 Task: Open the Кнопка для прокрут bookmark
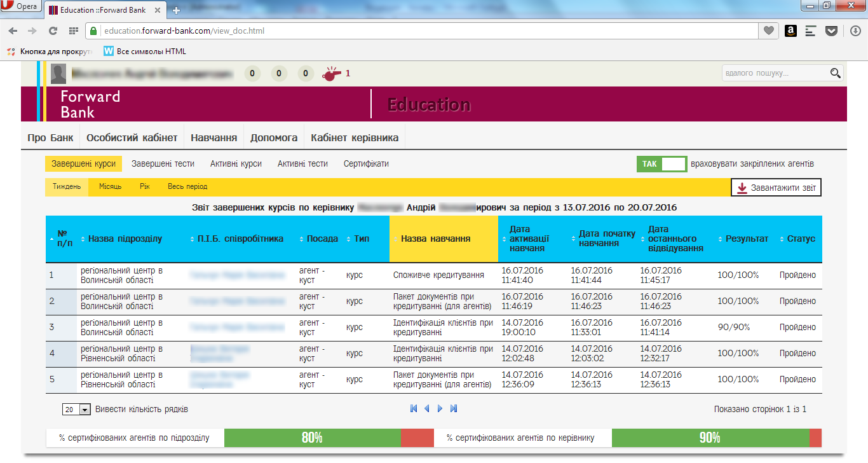click(x=49, y=51)
